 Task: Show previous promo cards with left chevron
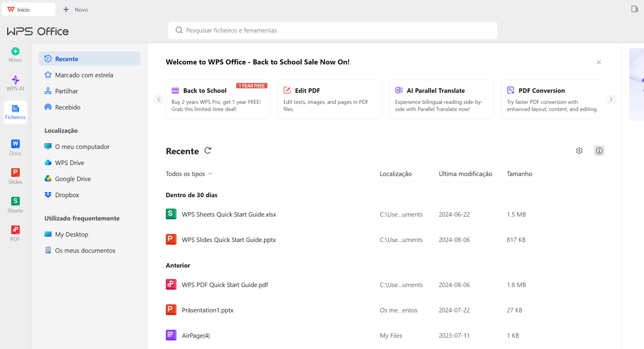(x=159, y=99)
